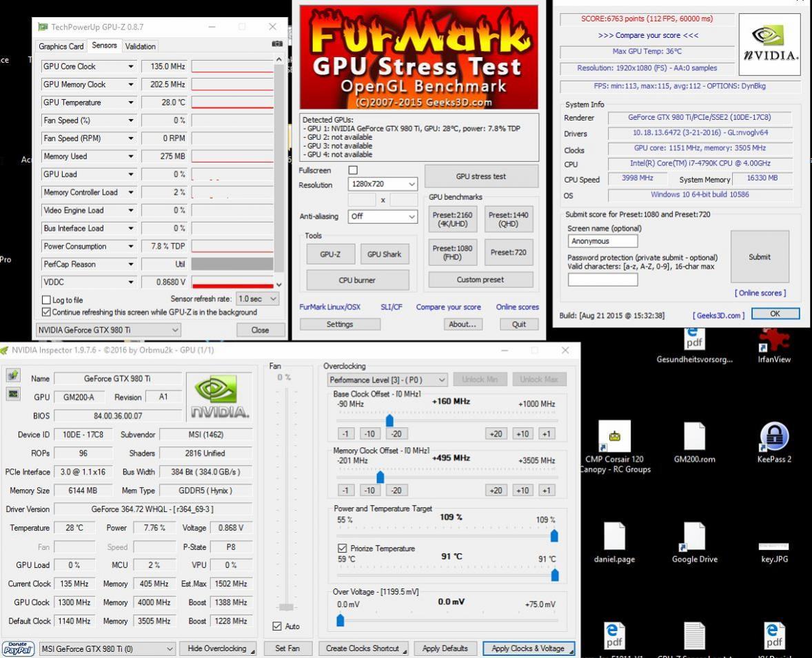The height and width of the screenshot is (658, 812).
Task: Open FurMark Resolution dropdown
Action: pyautogui.click(x=382, y=184)
